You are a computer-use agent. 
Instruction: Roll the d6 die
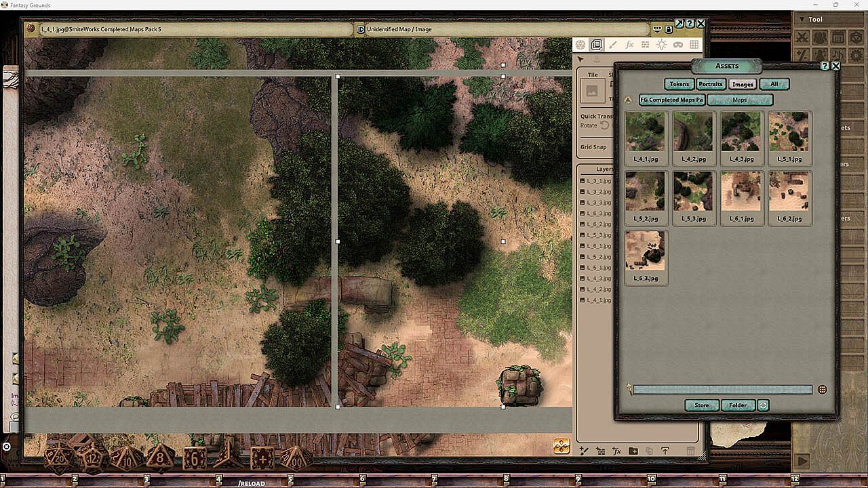coord(195,459)
